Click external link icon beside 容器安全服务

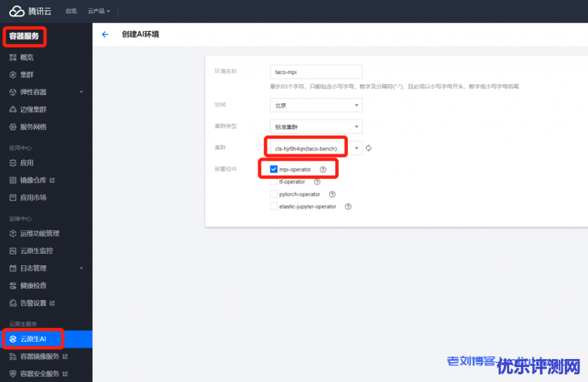(65, 373)
